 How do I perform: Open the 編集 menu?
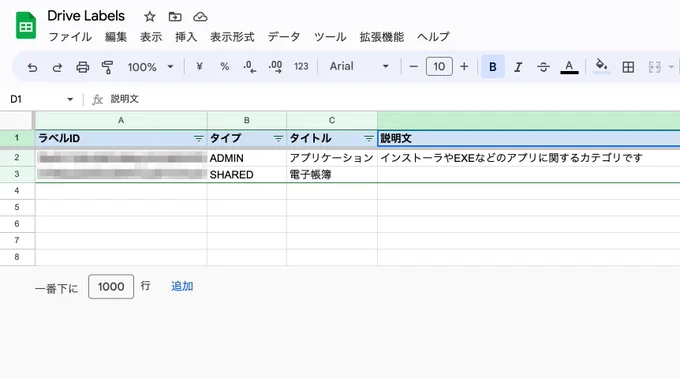(116, 37)
